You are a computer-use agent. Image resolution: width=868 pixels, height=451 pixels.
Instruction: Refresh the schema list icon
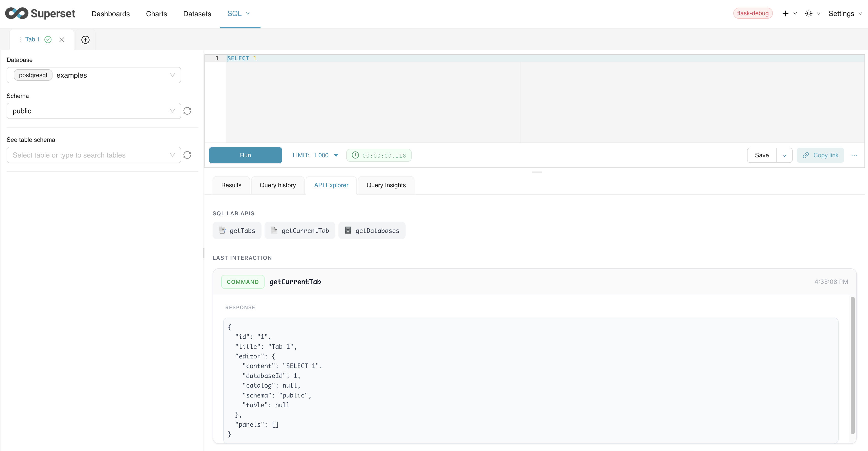point(187,111)
